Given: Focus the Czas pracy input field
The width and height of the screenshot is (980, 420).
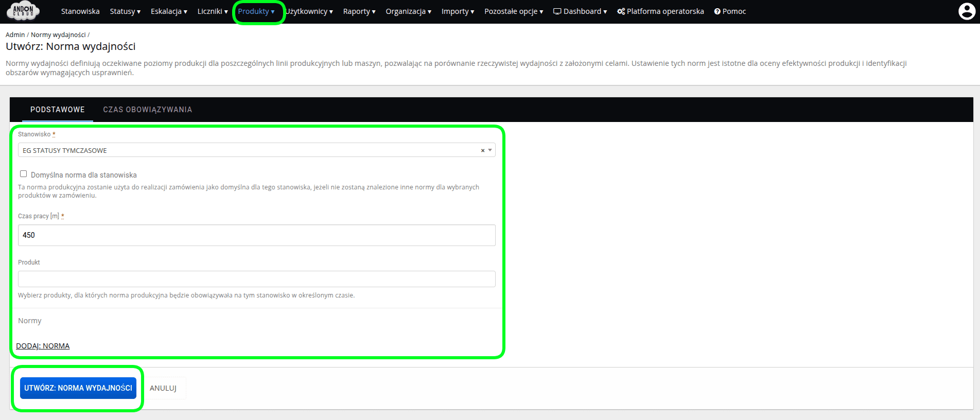Looking at the screenshot, I should [256, 235].
